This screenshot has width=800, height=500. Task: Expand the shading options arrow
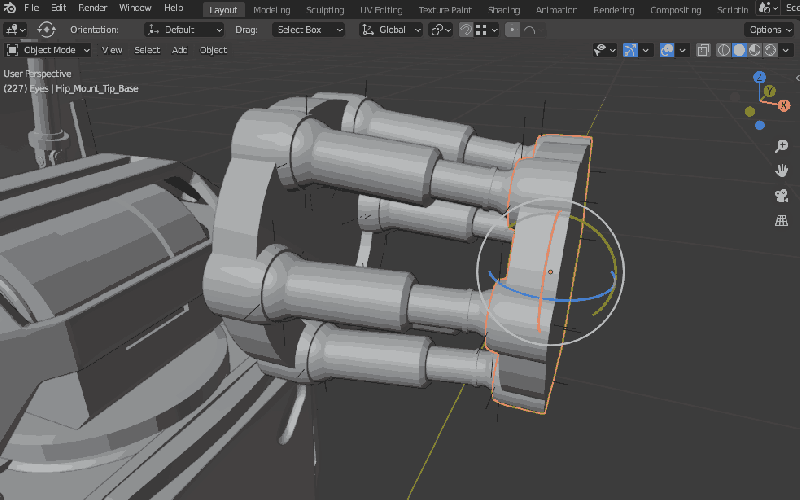786,50
